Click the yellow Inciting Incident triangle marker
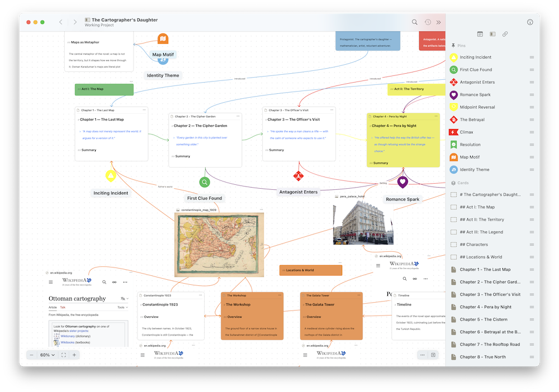This screenshot has width=559, height=392. click(111, 175)
